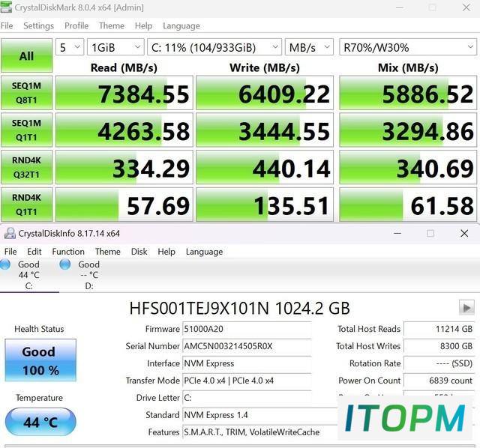Open CrystalDiskMark Help menu
Screen dimensions: 480x448
click(143, 25)
